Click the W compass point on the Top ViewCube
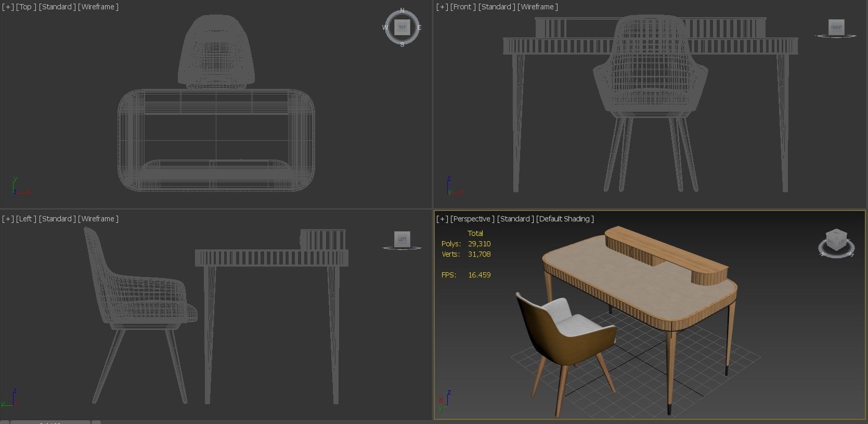Image resolution: width=868 pixels, height=424 pixels. pyautogui.click(x=385, y=28)
